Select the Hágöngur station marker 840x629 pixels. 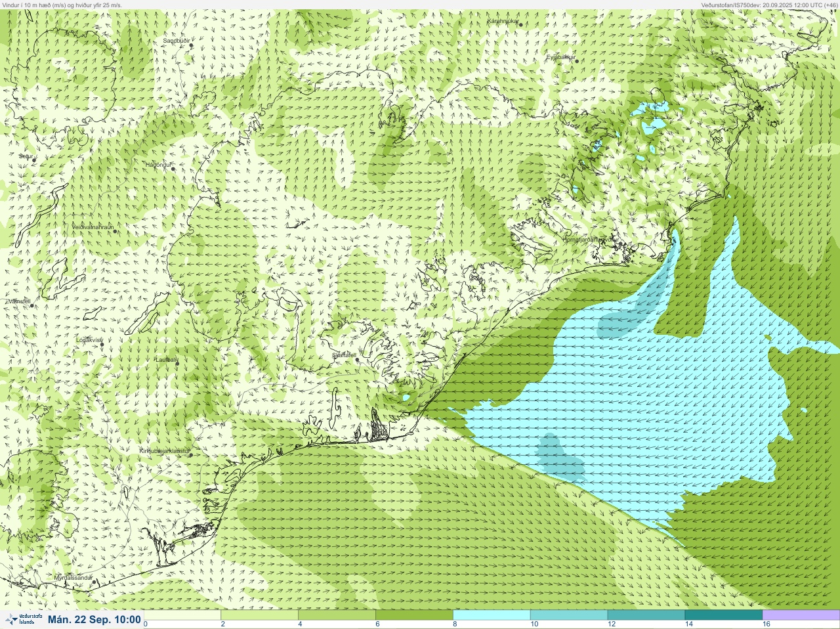[173, 169]
